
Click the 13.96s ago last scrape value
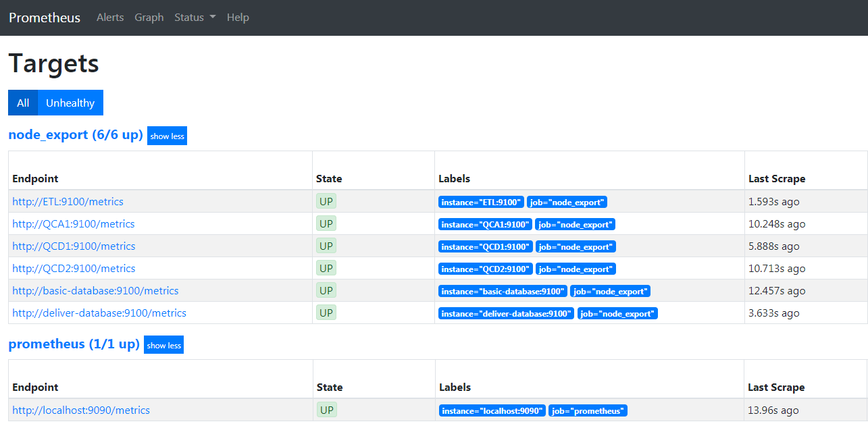pyautogui.click(x=773, y=410)
